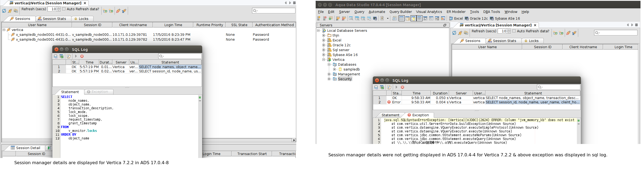Viewport: 644px width, 183px height.
Task: Open Oracle 12c shortcut in Aqua Data Studio toolbar
Action: (x=476, y=18)
